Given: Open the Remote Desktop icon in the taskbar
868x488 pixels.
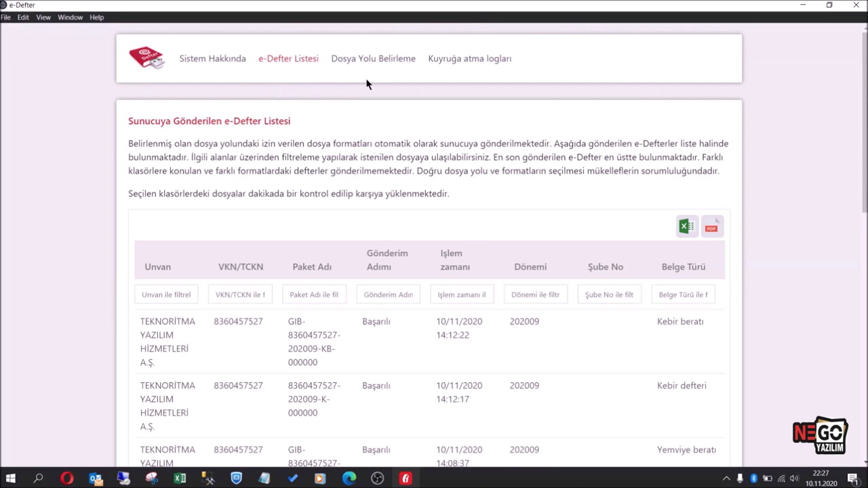Looking at the screenshot, I should 123,479.
